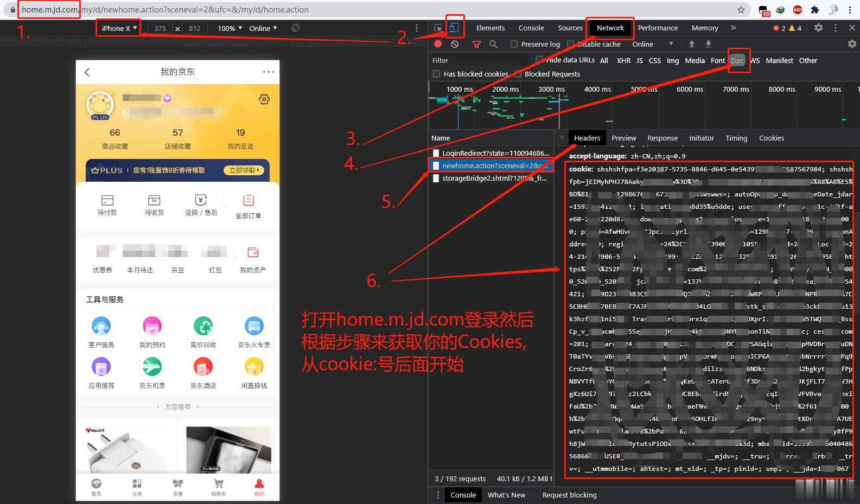Click back arrow in 我的京东 page
The width and height of the screenshot is (860, 504).
pos(87,72)
